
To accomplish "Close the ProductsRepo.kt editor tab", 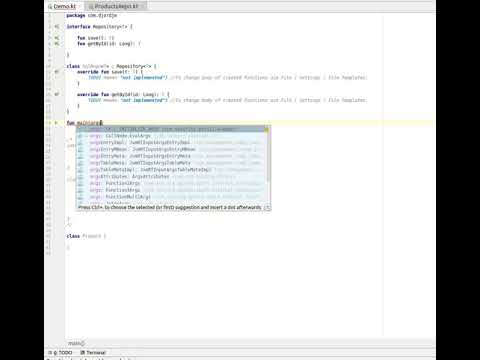I will [142, 6].
